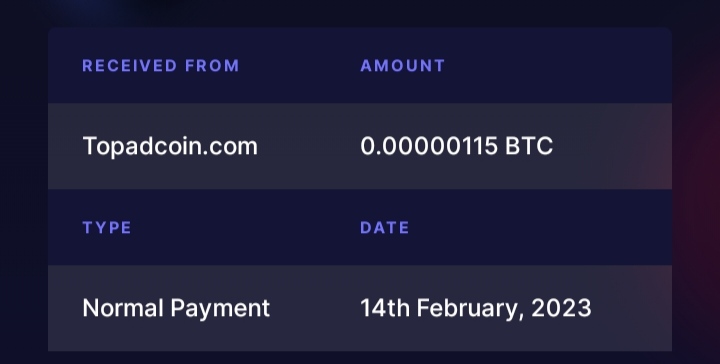Click the TYPE header label
Image resolution: width=720 pixels, height=364 pixels.
pyautogui.click(x=107, y=228)
